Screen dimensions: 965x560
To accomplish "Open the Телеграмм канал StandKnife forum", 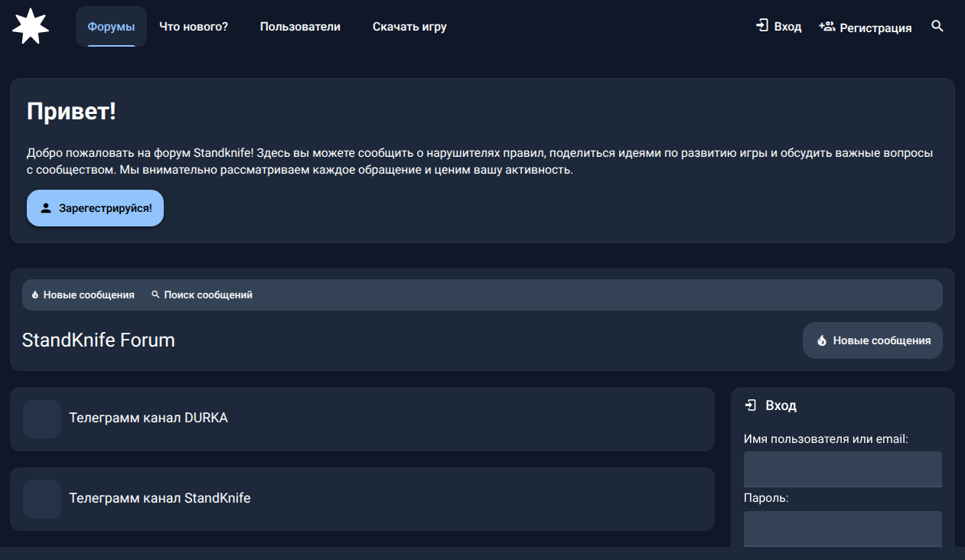I will [160, 498].
